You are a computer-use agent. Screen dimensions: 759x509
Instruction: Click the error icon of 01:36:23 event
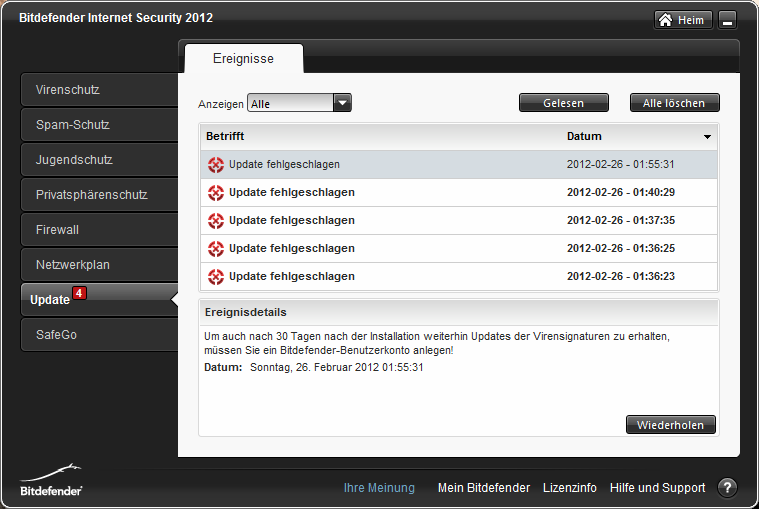[216, 277]
